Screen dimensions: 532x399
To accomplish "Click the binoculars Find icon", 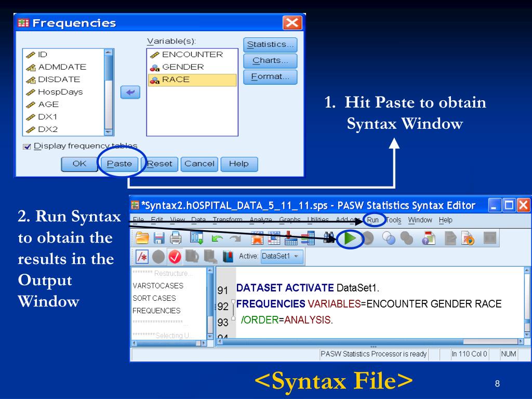I will pos(329,237).
